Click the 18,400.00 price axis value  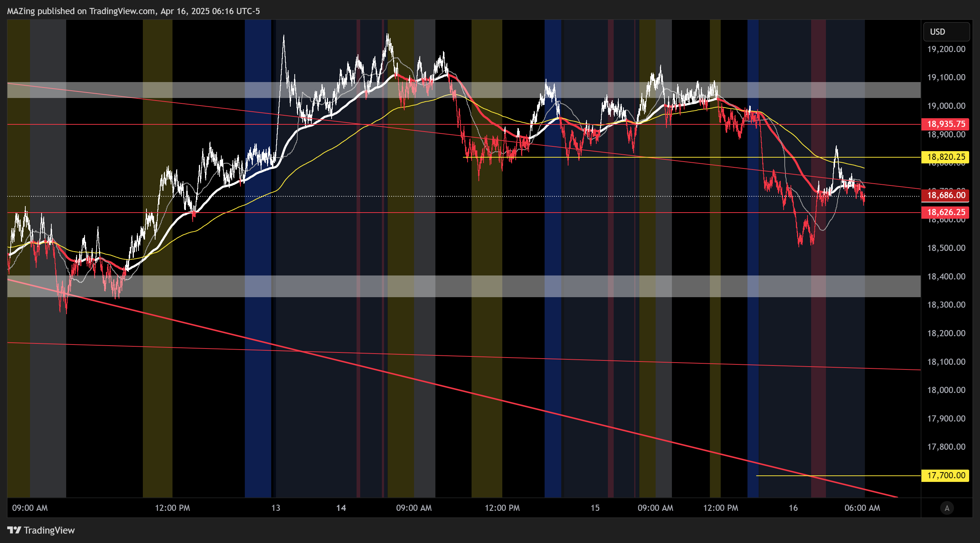(x=946, y=277)
